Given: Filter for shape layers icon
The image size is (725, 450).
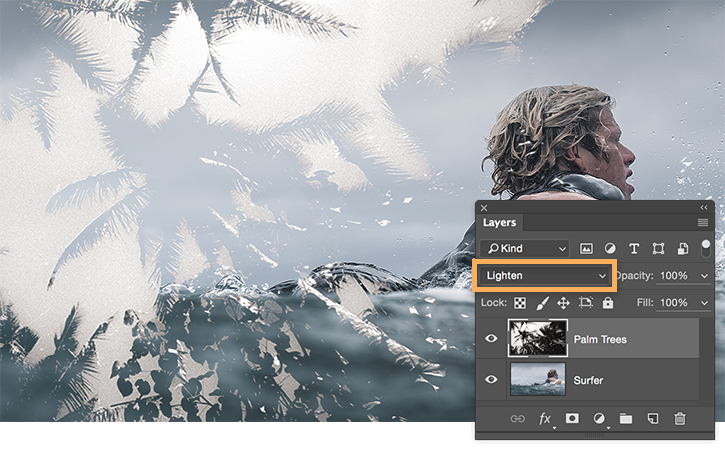Looking at the screenshot, I should 658,249.
